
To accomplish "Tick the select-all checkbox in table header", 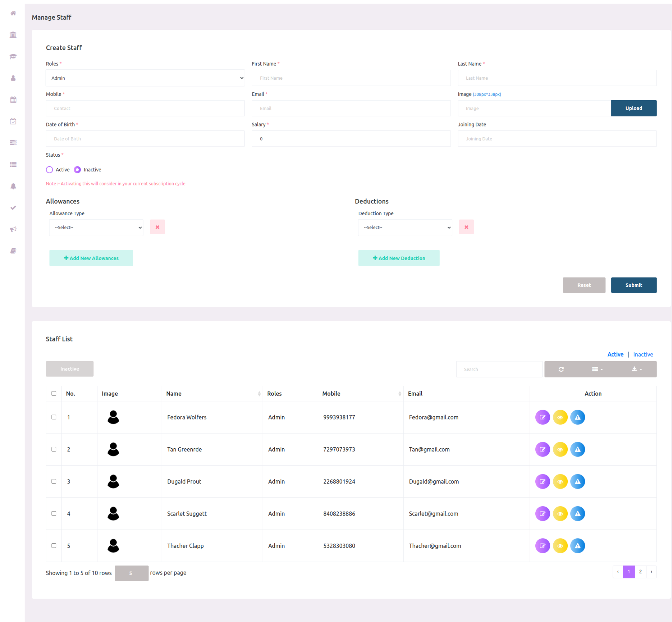I will click(54, 394).
